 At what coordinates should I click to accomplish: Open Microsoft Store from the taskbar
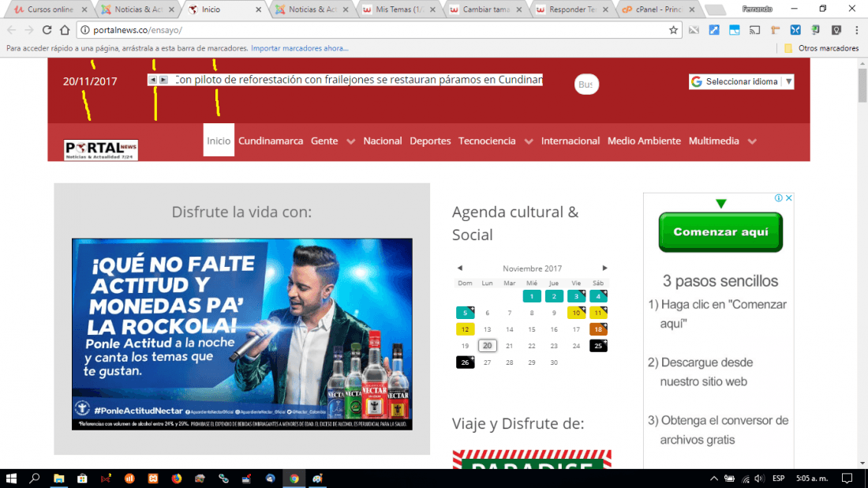coord(82,478)
